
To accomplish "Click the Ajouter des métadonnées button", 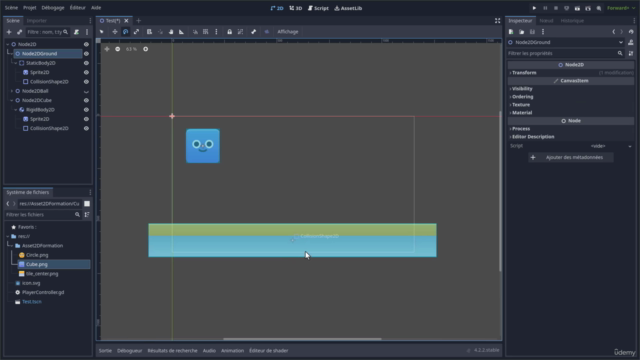I will tap(571, 158).
